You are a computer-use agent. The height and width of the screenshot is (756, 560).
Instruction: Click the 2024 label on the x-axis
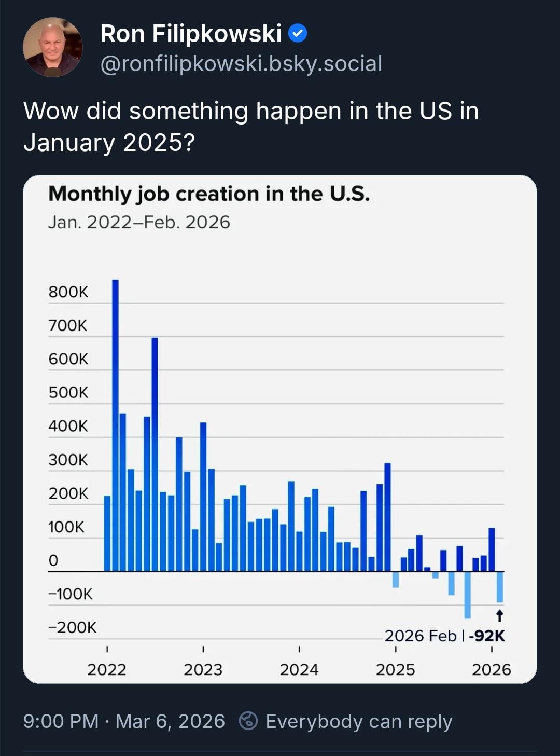pyautogui.click(x=299, y=669)
